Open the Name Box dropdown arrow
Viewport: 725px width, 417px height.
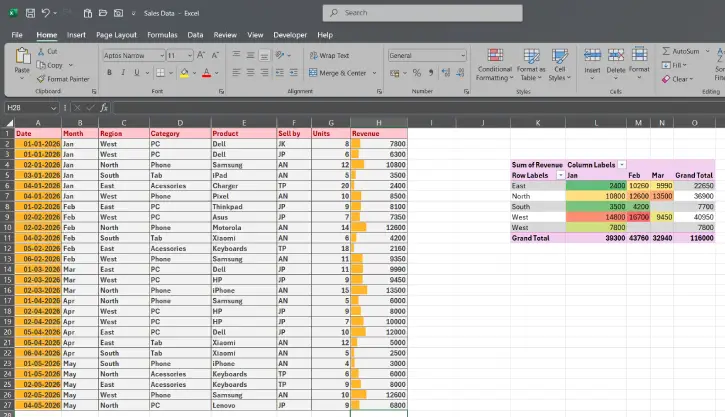(53, 108)
